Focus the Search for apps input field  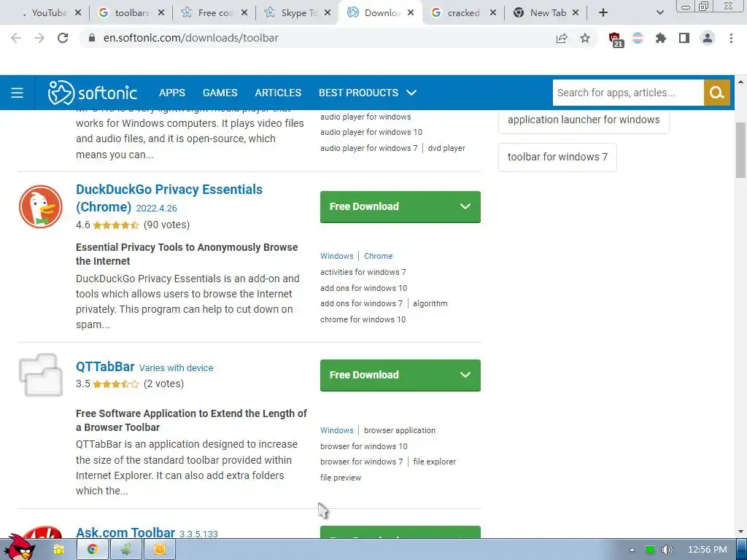[628, 93]
